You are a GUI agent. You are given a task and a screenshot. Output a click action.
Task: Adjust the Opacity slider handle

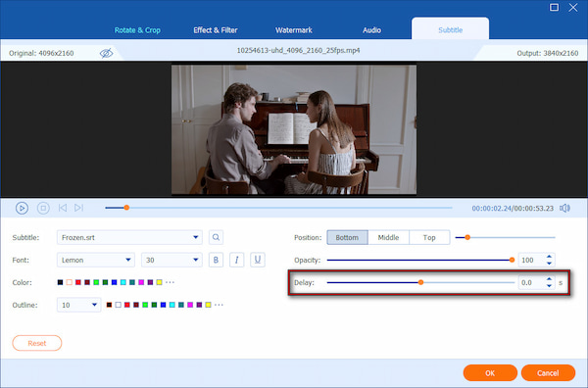coord(512,260)
